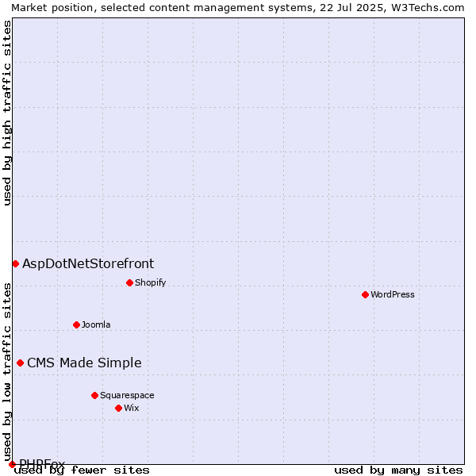476x476 pixels.
Task: Select the Wix label text
Action: [x=131, y=408]
